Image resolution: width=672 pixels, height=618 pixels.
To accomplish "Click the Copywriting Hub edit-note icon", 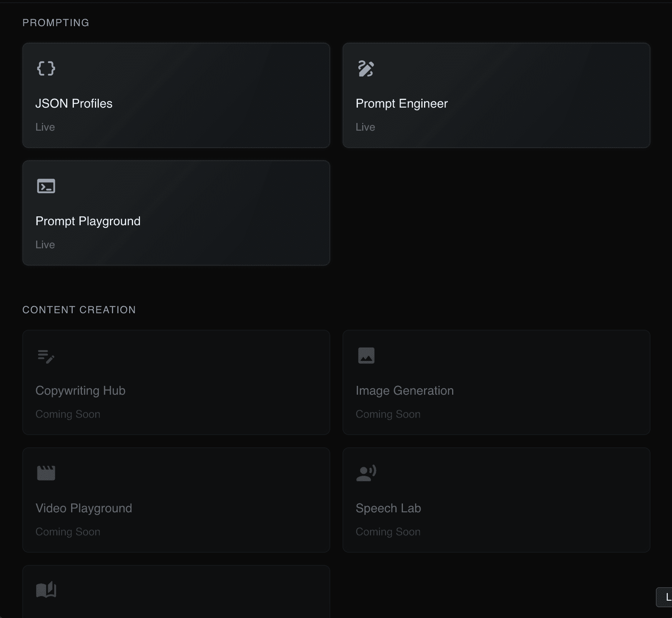I will pos(46,356).
